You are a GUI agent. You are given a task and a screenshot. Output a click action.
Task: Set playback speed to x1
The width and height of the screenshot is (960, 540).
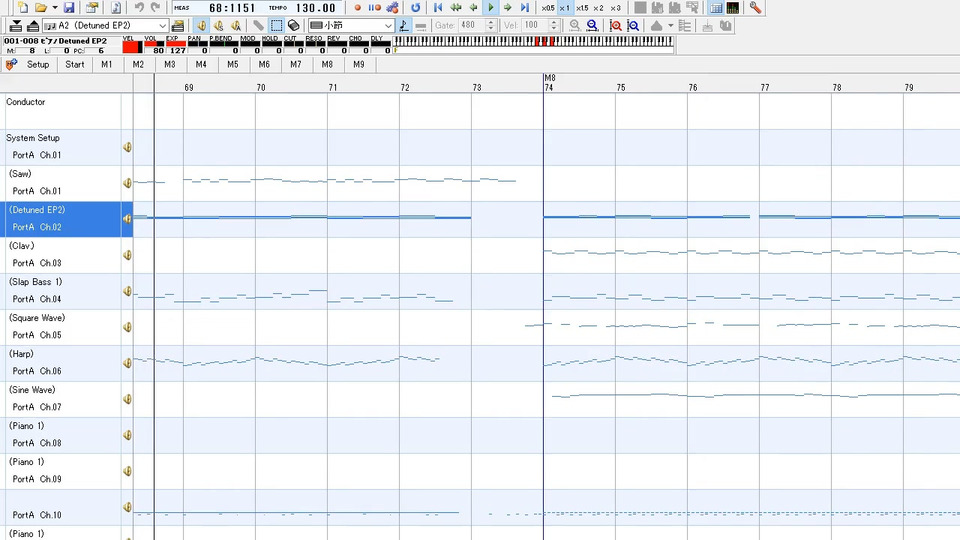click(565, 8)
